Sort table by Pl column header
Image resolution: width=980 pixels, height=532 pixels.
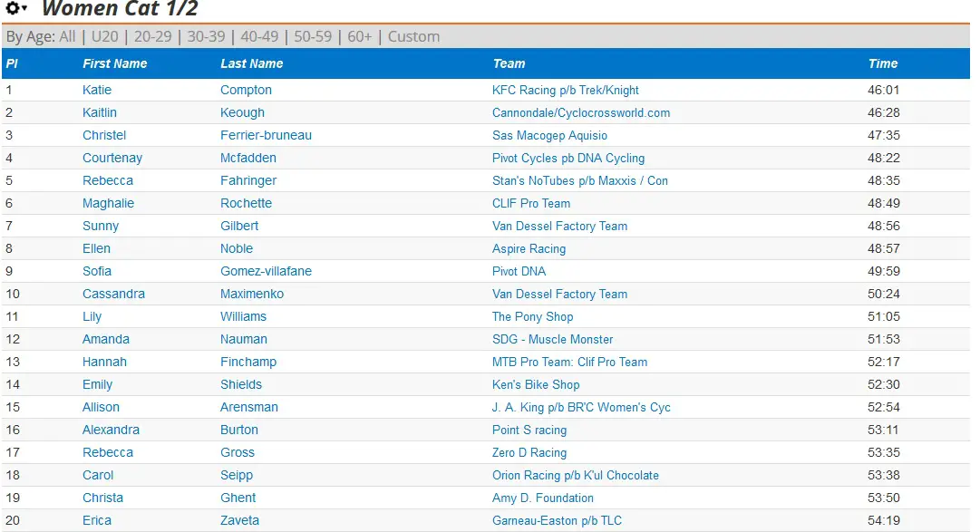pyautogui.click(x=12, y=63)
